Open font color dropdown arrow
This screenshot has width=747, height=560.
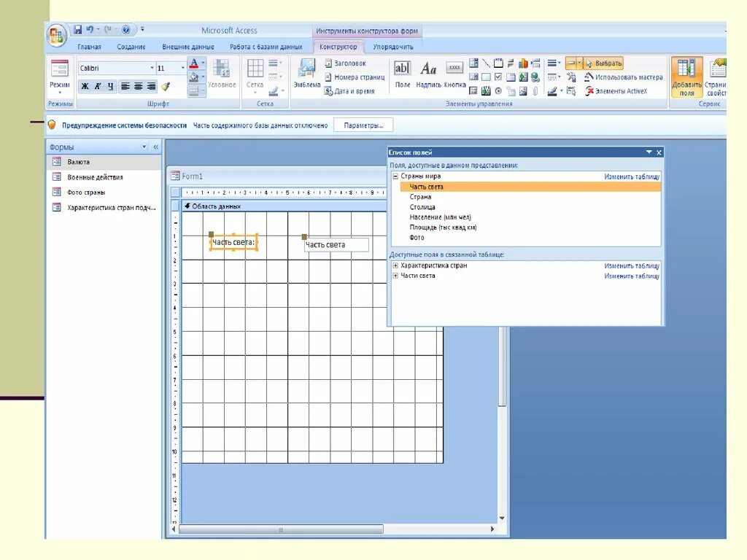tap(204, 63)
